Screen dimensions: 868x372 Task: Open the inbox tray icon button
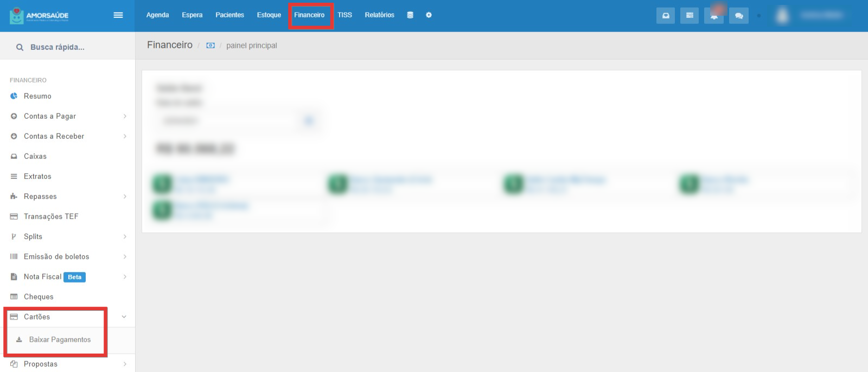click(x=666, y=16)
